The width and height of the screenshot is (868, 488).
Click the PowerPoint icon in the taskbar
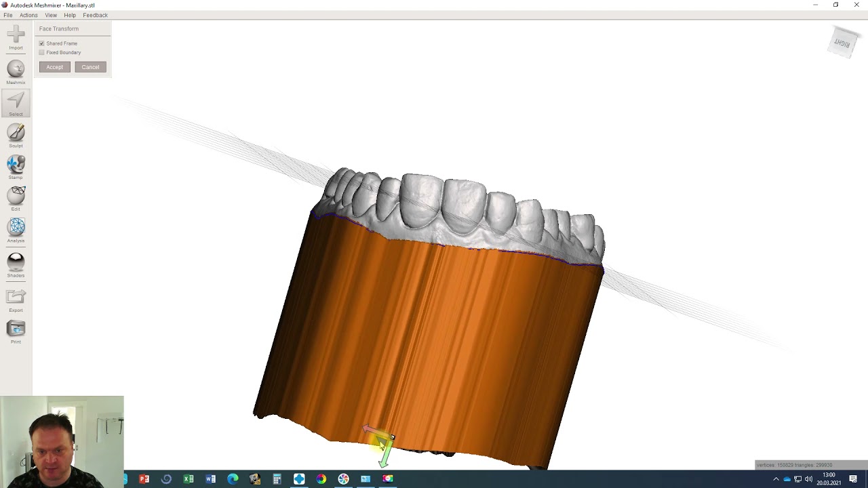pos(144,479)
